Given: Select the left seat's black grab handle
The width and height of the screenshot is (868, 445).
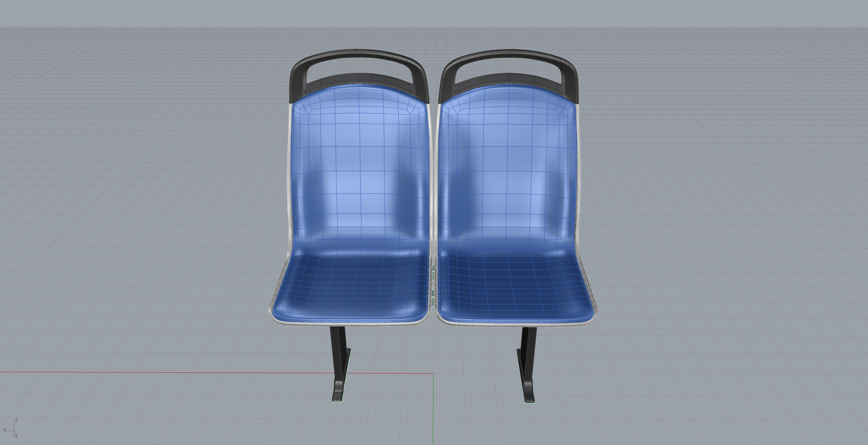Looking at the screenshot, I should [x=359, y=53].
